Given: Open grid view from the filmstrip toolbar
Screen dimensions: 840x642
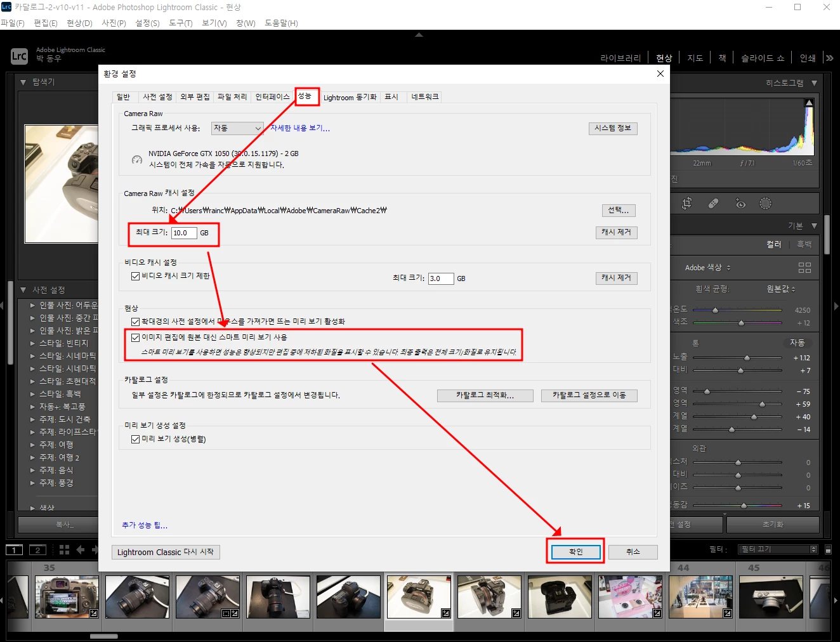Looking at the screenshot, I should (64, 550).
